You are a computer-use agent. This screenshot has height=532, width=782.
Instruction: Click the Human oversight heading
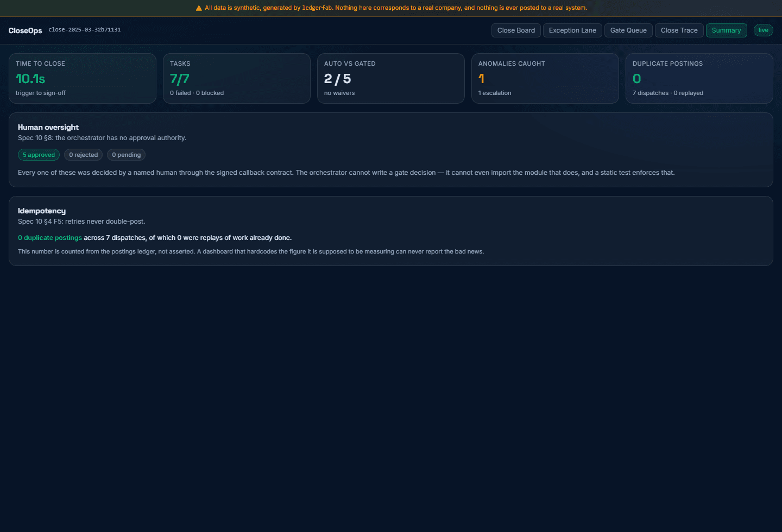point(48,127)
